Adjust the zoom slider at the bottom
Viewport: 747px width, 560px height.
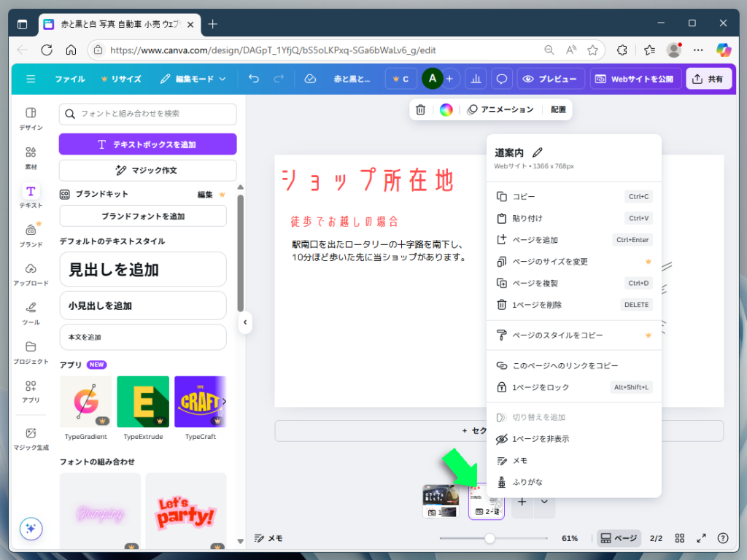click(488, 537)
